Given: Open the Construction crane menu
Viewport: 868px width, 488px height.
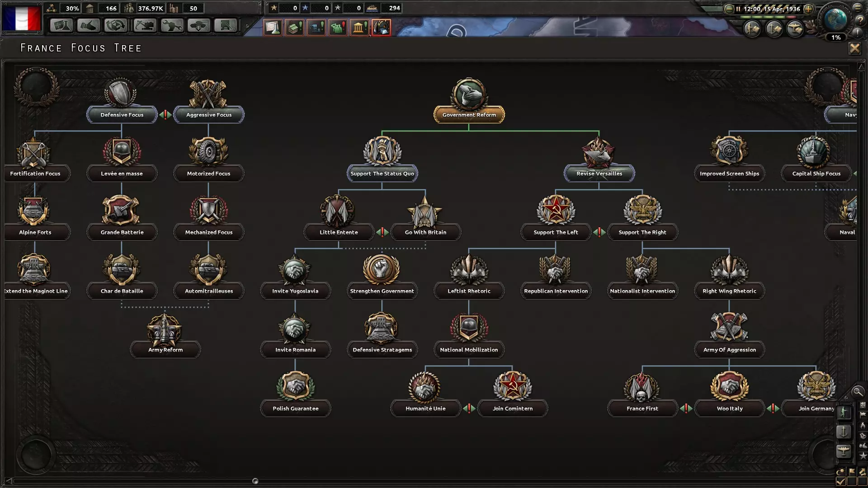Looking at the screenshot, I should (x=144, y=26).
